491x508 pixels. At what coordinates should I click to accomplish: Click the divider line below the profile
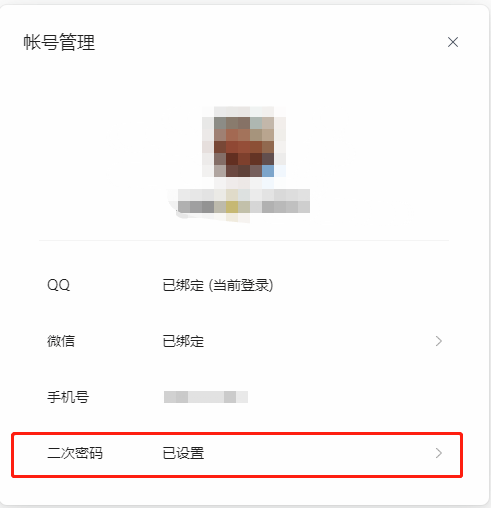pyautogui.click(x=244, y=240)
